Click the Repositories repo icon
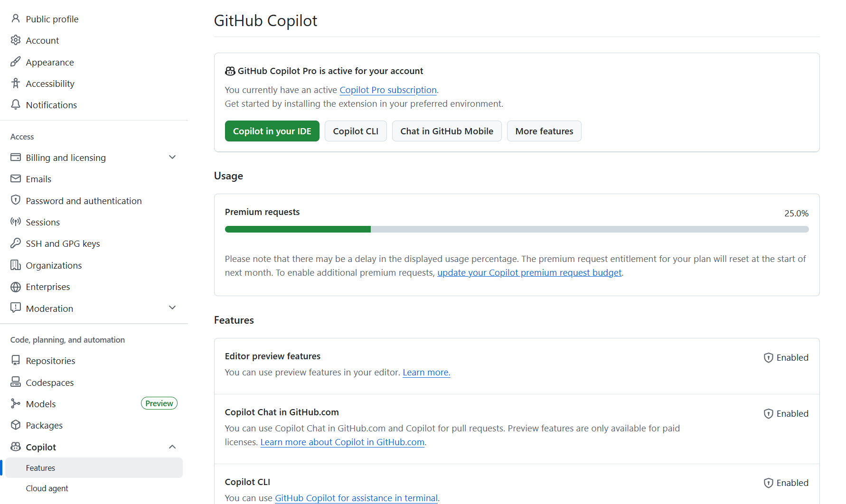 16,361
